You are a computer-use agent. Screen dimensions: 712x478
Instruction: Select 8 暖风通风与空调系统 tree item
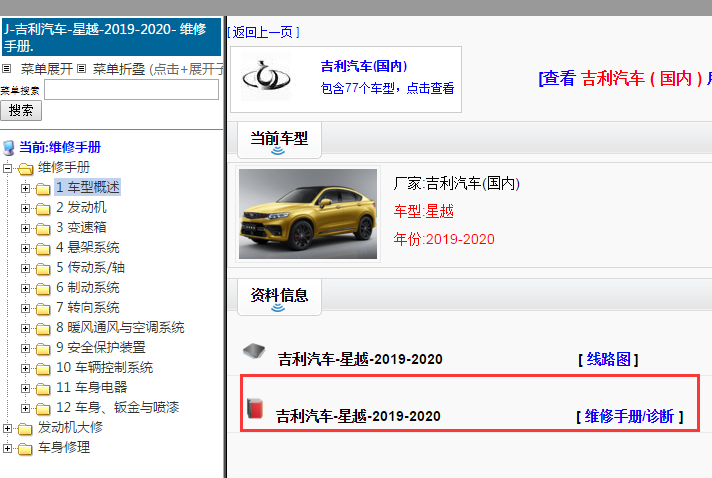point(120,327)
